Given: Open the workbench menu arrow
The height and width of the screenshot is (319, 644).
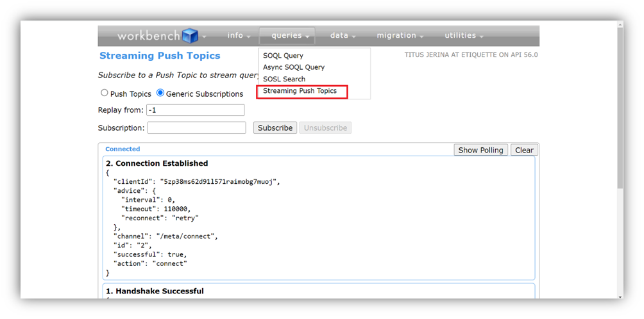Looking at the screenshot, I should 205,37.
